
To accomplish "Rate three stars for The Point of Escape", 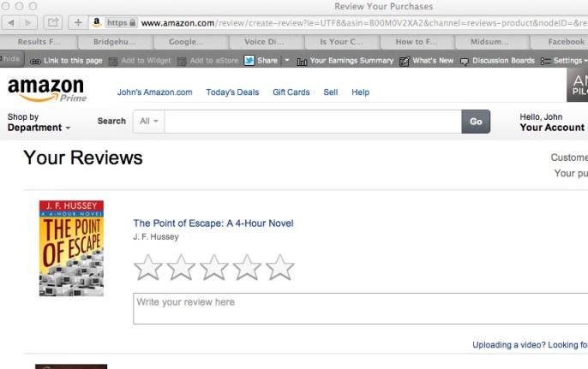I will tap(213, 267).
